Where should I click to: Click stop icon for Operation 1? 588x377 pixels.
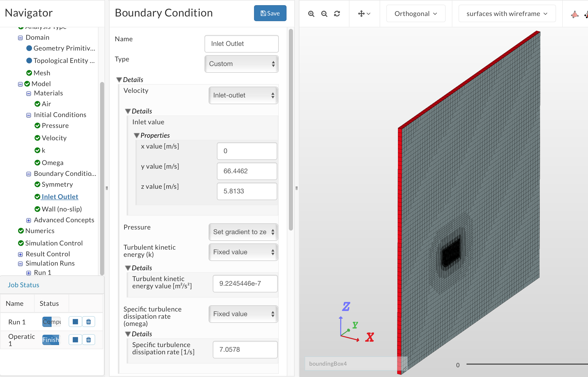(x=75, y=340)
